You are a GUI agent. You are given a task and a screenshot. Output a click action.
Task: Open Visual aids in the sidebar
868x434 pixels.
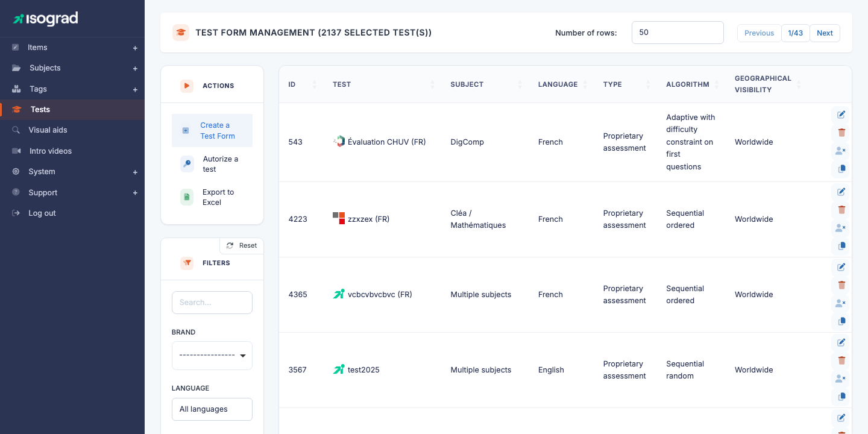48,130
